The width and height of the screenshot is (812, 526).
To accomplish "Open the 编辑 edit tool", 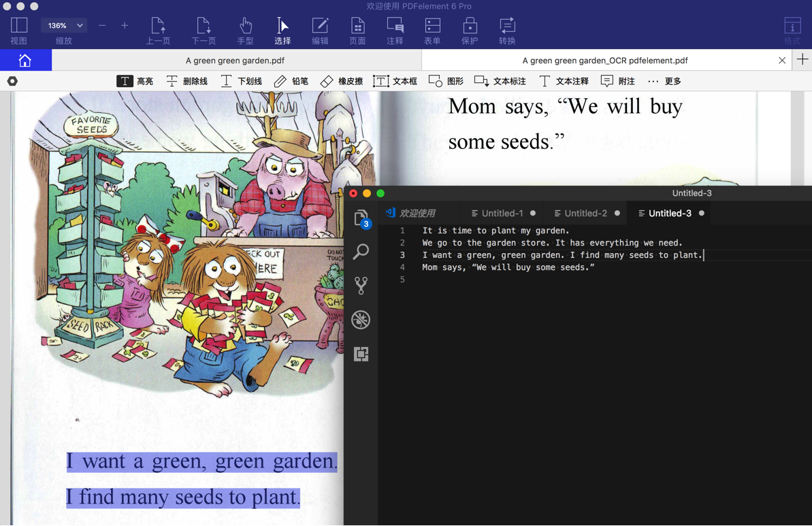I will tap(320, 31).
